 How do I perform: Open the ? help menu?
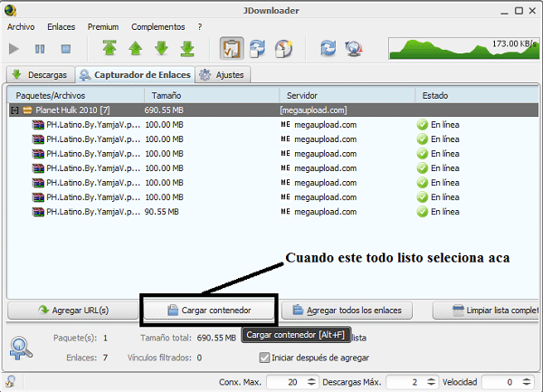pyautogui.click(x=200, y=26)
